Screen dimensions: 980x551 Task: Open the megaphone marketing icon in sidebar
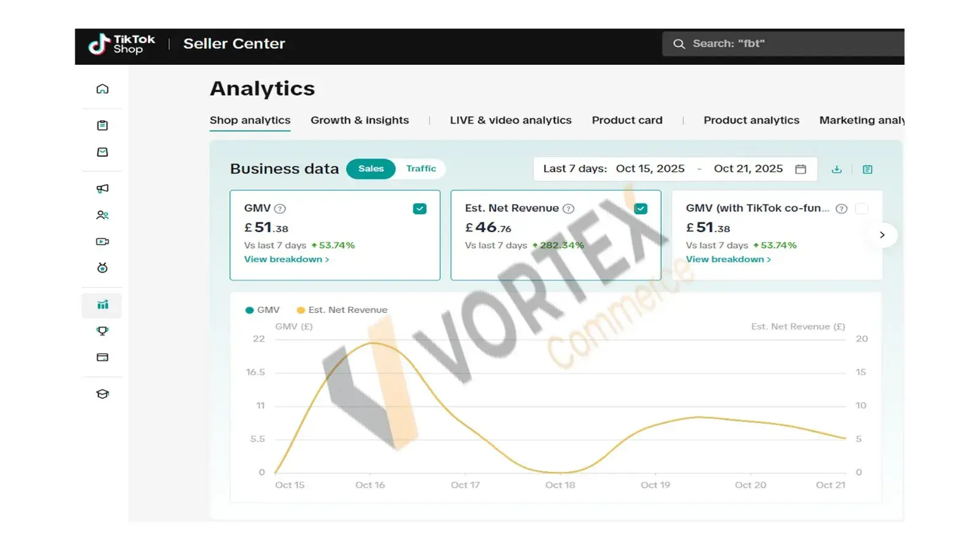click(x=102, y=189)
